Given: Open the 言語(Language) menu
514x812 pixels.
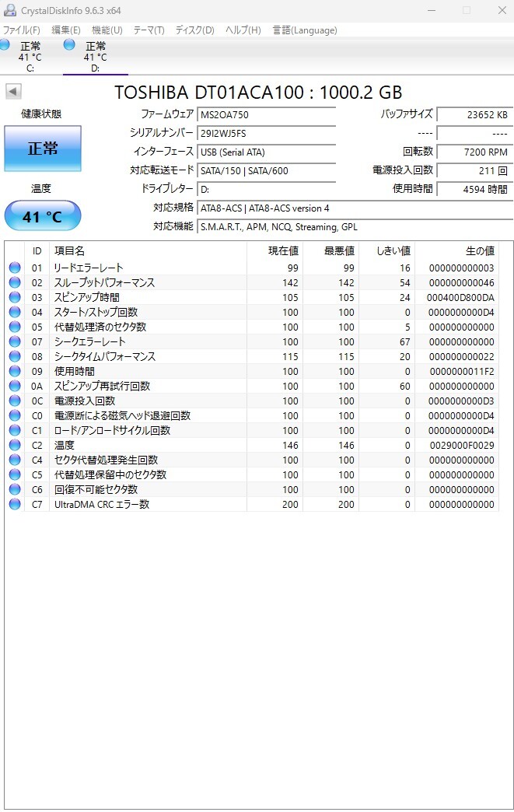Looking at the screenshot, I should [x=305, y=30].
